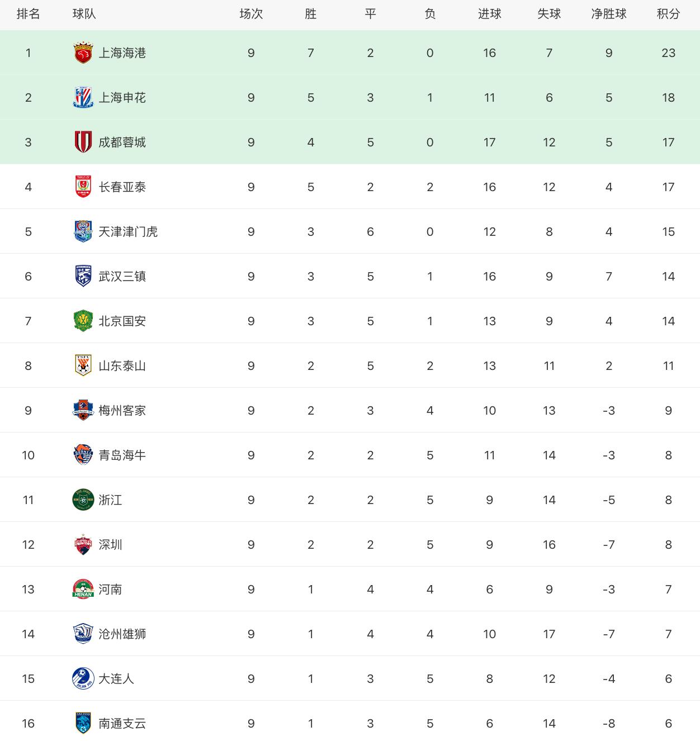Click the Tianjin Jinmen Tiger (天津津门虎) logo
This screenshot has width=700, height=741.
point(83,231)
